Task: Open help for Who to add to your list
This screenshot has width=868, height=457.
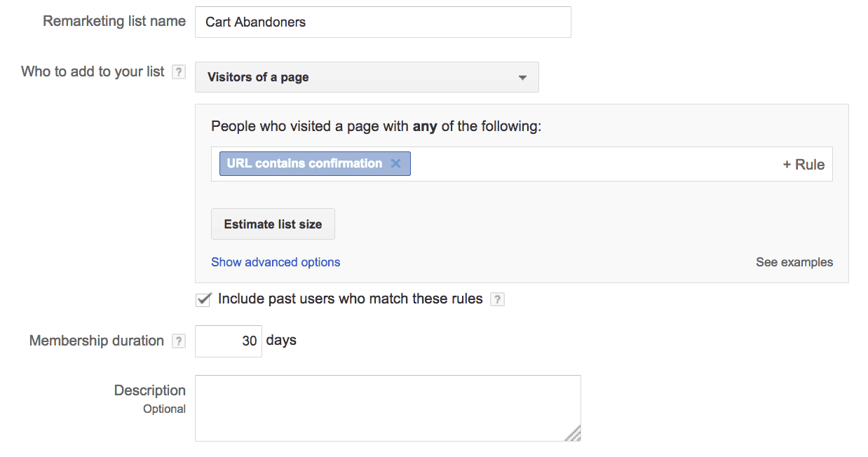Action: click(179, 72)
